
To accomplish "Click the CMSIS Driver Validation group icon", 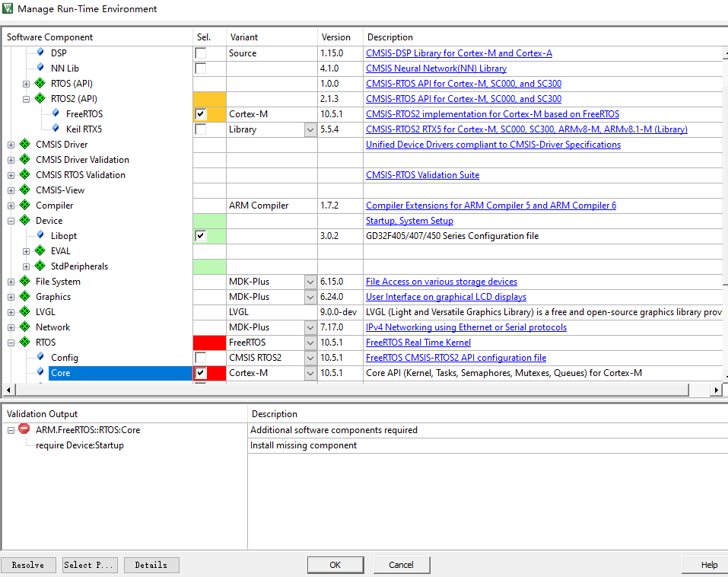I will (25, 159).
